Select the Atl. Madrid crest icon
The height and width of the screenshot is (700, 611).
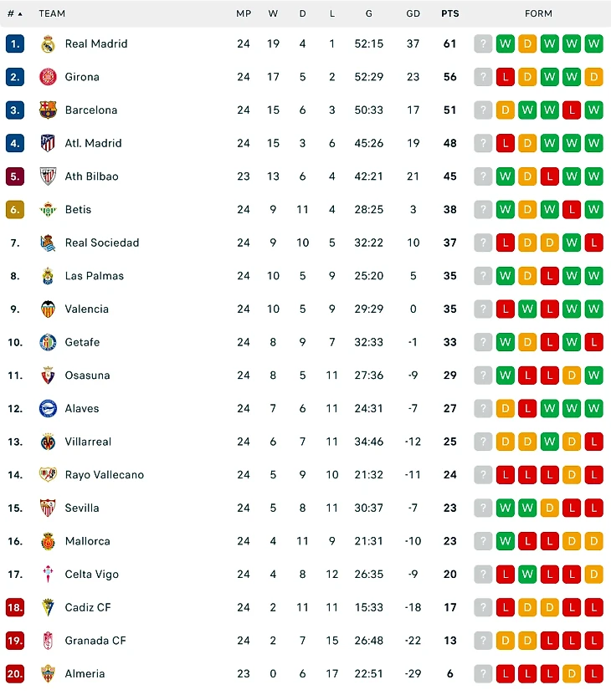tap(48, 143)
